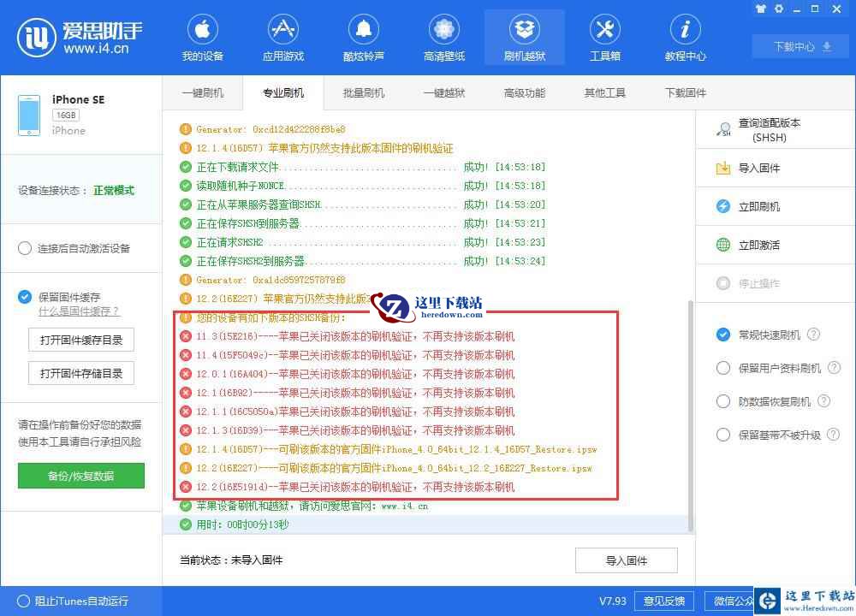Switch to 一键越狱 tab
The image size is (856, 616).
click(443, 92)
